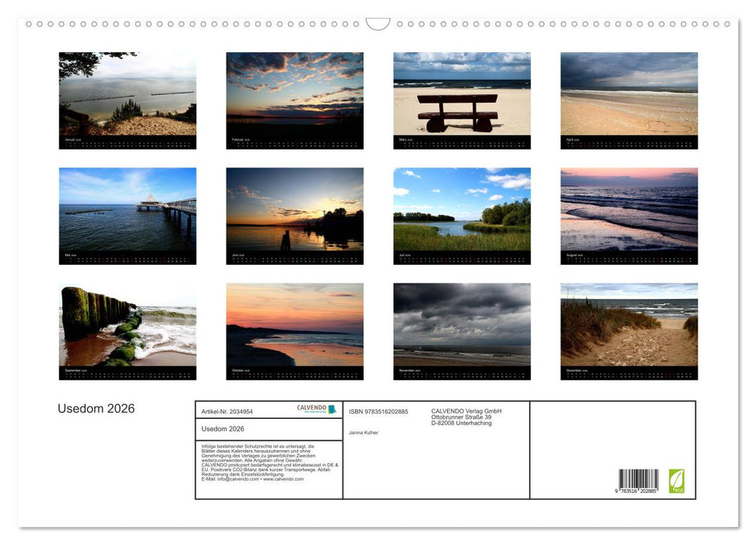Click the ISBN 9783516202885 text
This screenshot has height=545, width=756.
[378, 411]
